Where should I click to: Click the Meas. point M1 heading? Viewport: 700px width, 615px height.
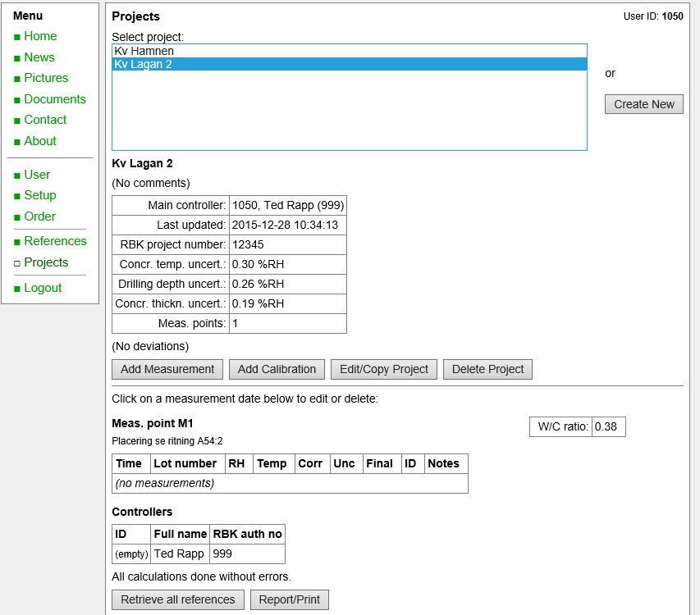pos(153,423)
